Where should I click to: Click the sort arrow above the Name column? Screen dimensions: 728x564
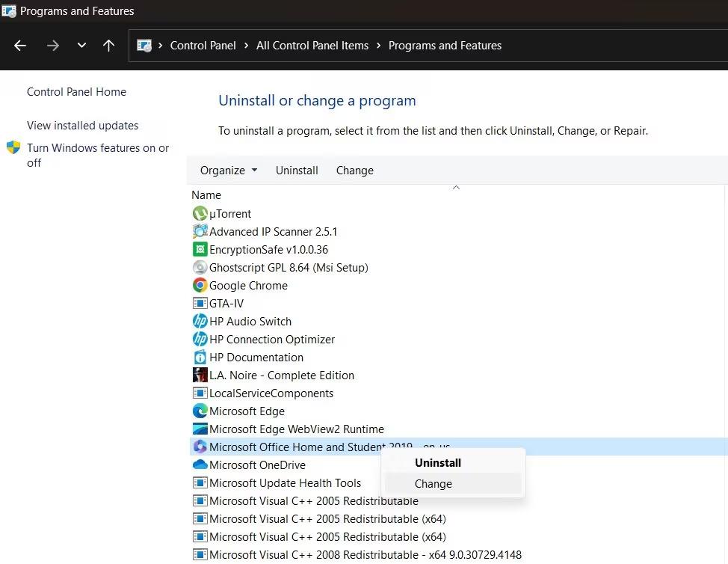(x=456, y=187)
